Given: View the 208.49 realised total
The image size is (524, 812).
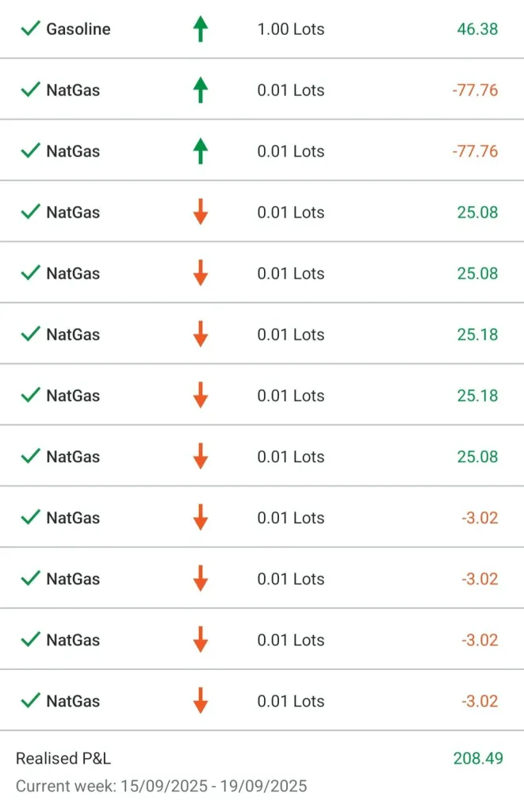Looking at the screenshot, I should click(x=478, y=759).
